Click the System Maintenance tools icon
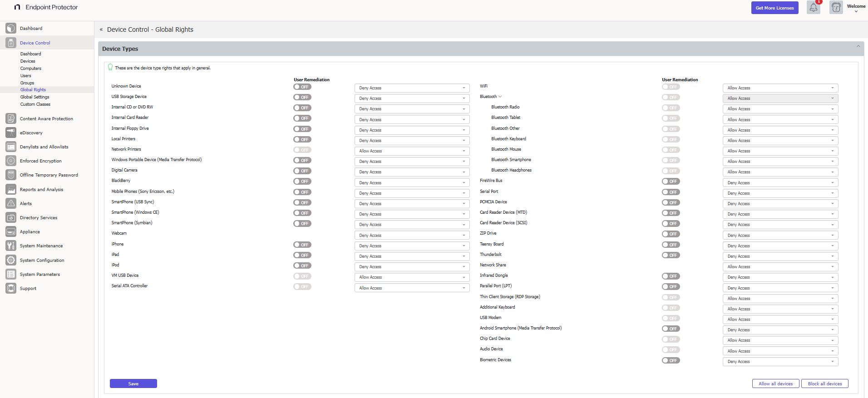This screenshot has height=398, width=868. point(11,246)
